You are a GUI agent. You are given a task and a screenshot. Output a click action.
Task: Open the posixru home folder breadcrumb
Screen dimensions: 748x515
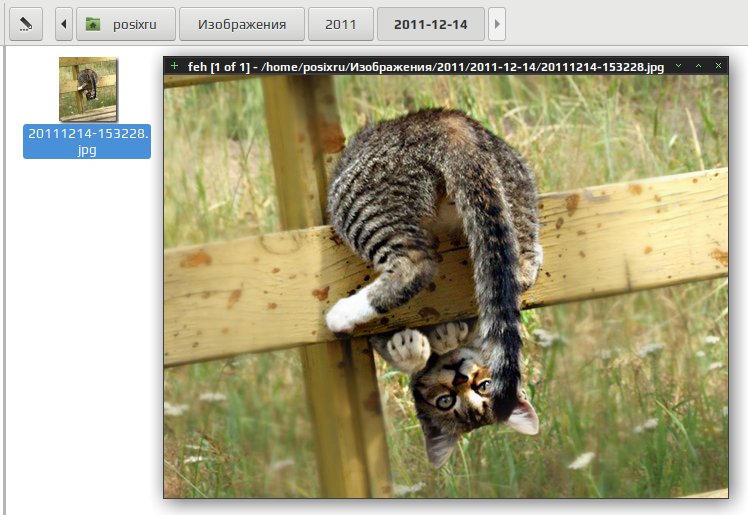click(126, 24)
